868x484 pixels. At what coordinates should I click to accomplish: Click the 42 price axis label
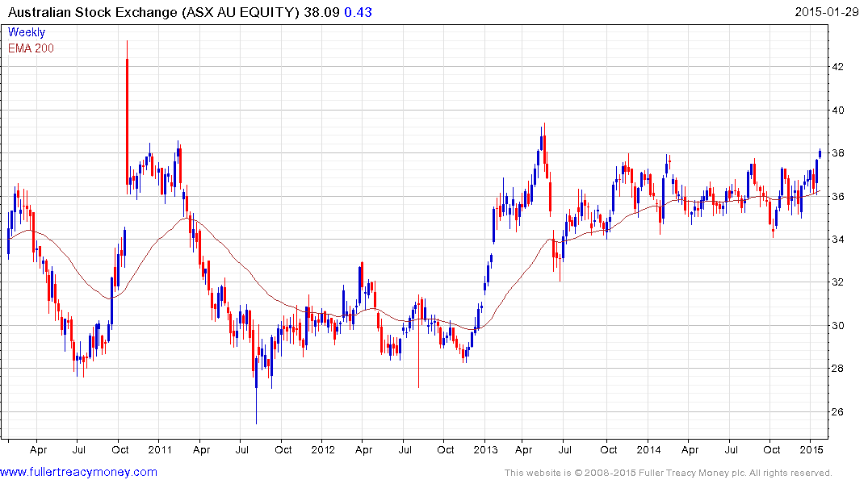(x=838, y=67)
